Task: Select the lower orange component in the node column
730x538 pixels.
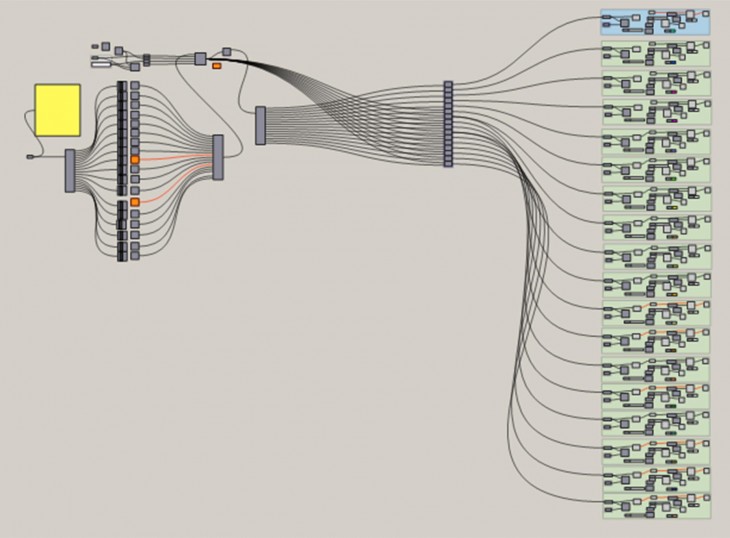Action: [x=135, y=202]
